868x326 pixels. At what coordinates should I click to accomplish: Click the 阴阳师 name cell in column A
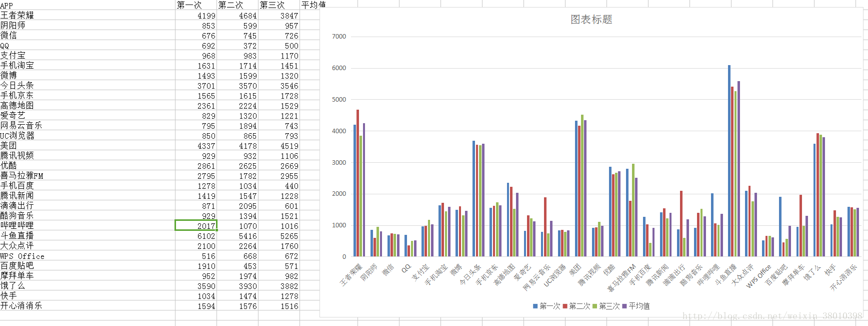87,25
